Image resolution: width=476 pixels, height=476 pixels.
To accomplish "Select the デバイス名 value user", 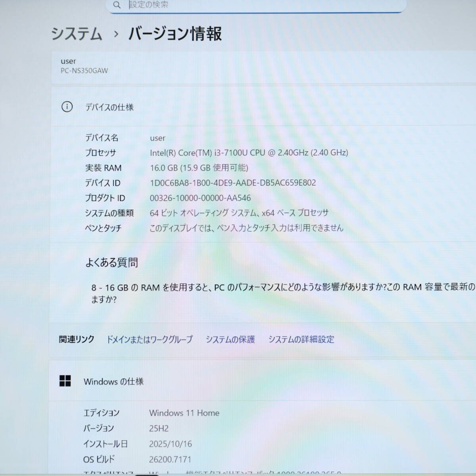I will [157, 138].
